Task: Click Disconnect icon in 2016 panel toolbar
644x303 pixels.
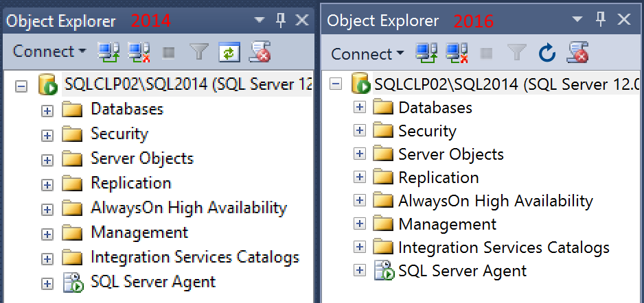Action: click(457, 53)
